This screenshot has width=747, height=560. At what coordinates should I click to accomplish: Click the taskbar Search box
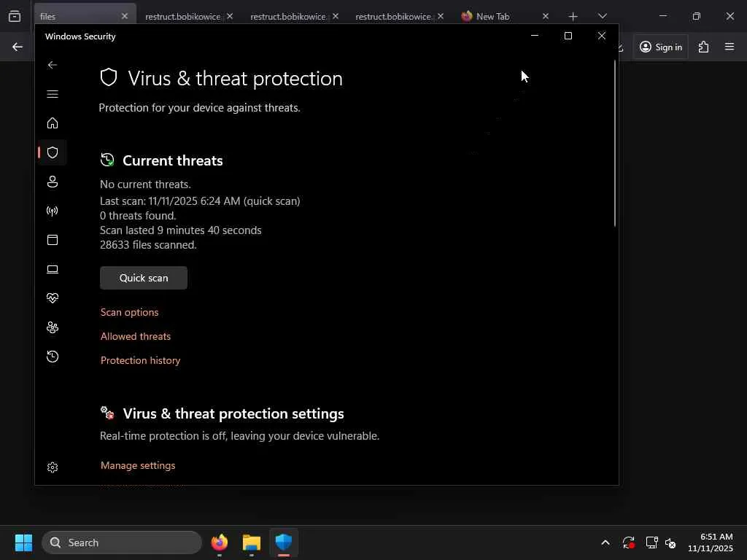[x=122, y=542]
